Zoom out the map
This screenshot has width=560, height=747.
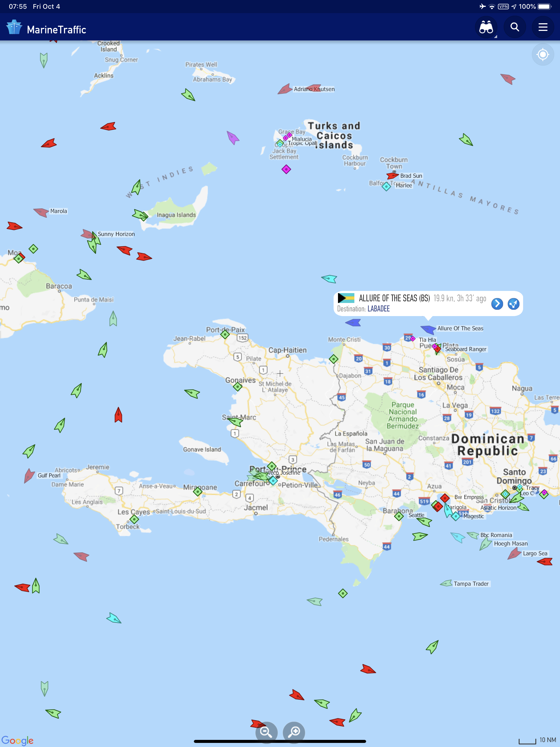click(267, 732)
